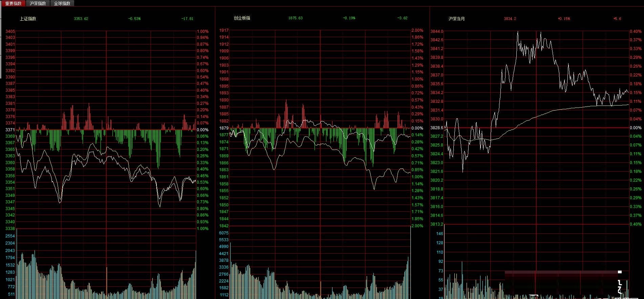Click the -17.81 point change value
This screenshot has width=644, height=299.
[187, 19]
